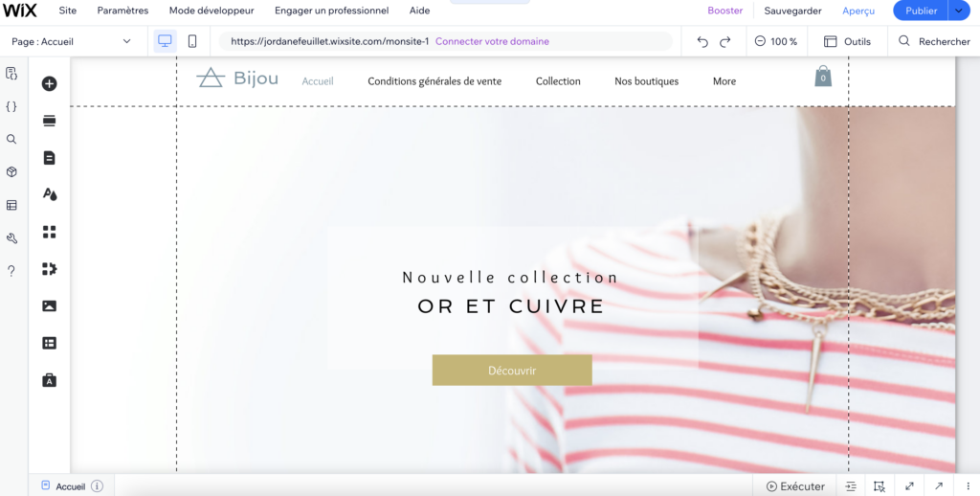Screen dimensions: 980x496
Task: Click the 100 % zoom control
Action: pyautogui.click(x=776, y=41)
